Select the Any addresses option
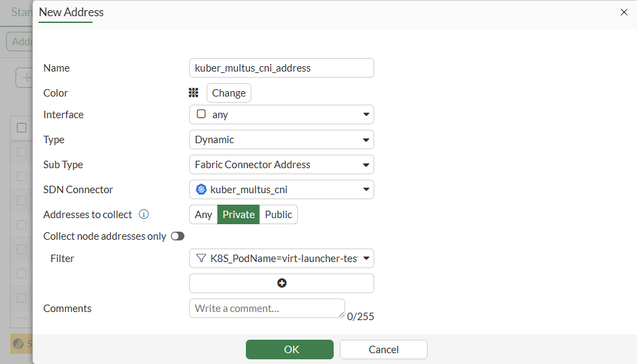The height and width of the screenshot is (364, 637). click(203, 214)
